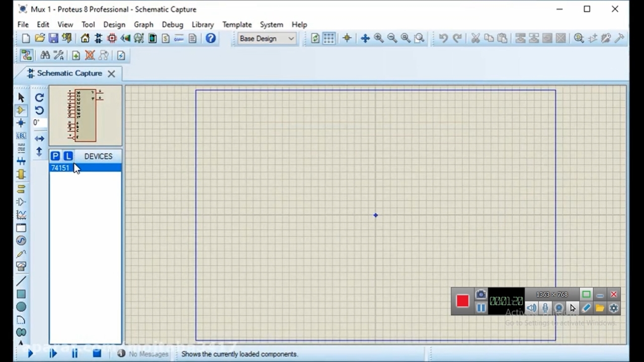Click the Zoom In magnifier icon
Screen dimensions: 644x362
tap(379, 39)
